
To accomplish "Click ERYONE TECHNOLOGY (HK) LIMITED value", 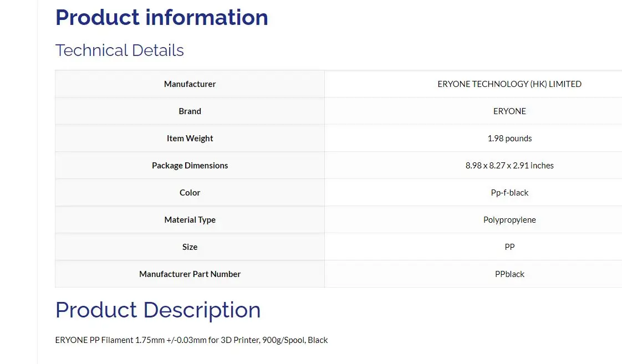I will pos(509,84).
